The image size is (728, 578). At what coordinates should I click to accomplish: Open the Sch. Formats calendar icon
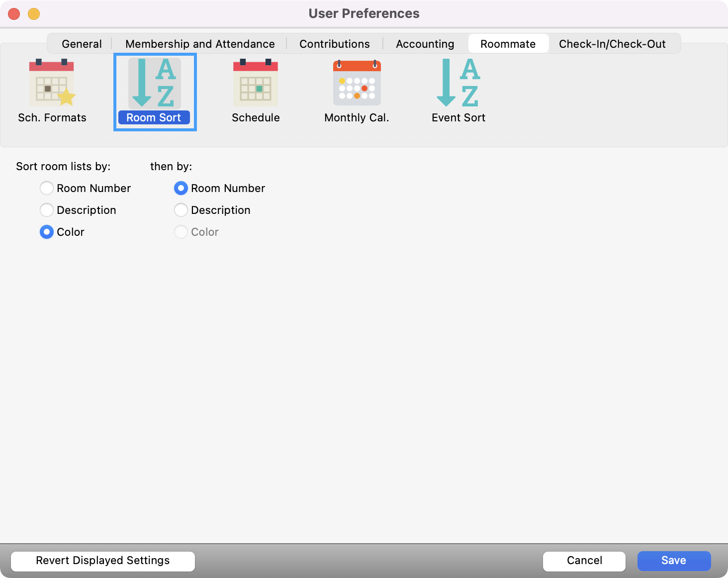[52, 83]
